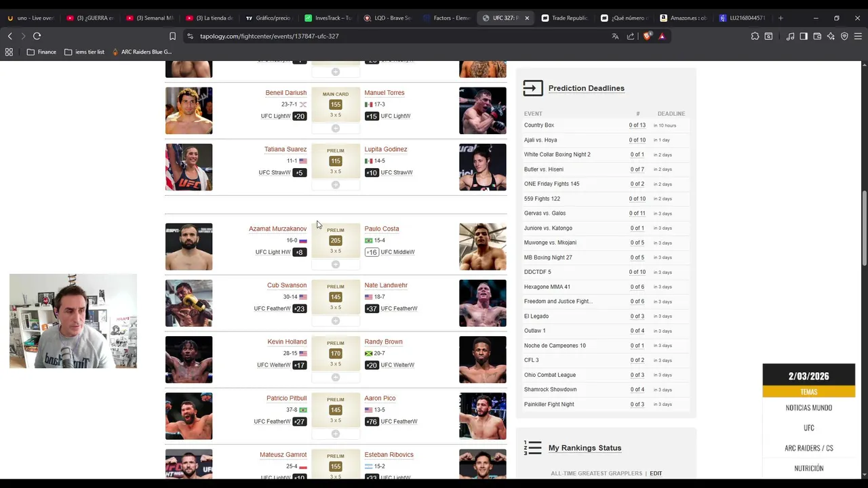The image size is (868, 488).
Task: Click Paulo Costa's fighter photo
Action: click(482, 247)
